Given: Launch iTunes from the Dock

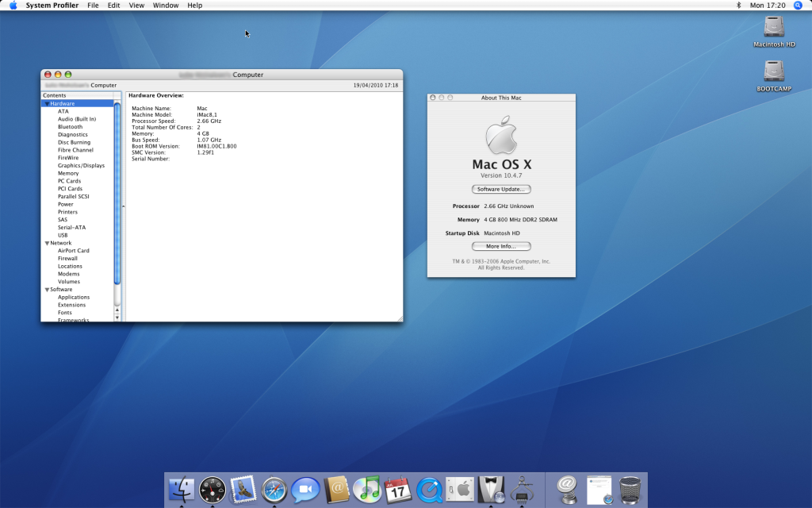Looking at the screenshot, I should pyautogui.click(x=367, y=490).
